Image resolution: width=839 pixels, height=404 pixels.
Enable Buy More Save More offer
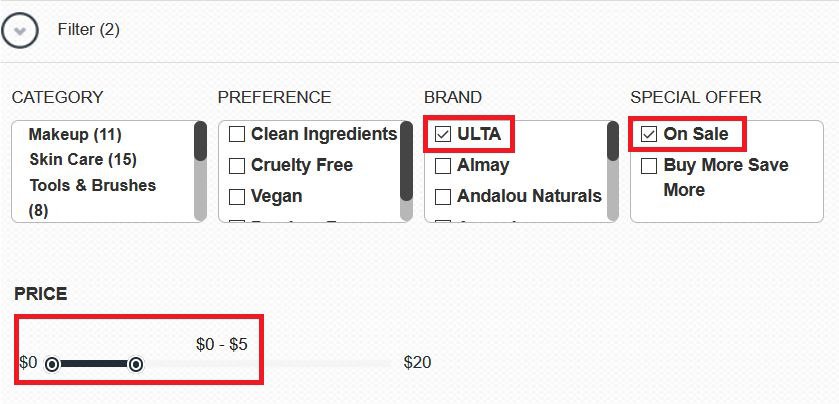(x=649, y=165)
